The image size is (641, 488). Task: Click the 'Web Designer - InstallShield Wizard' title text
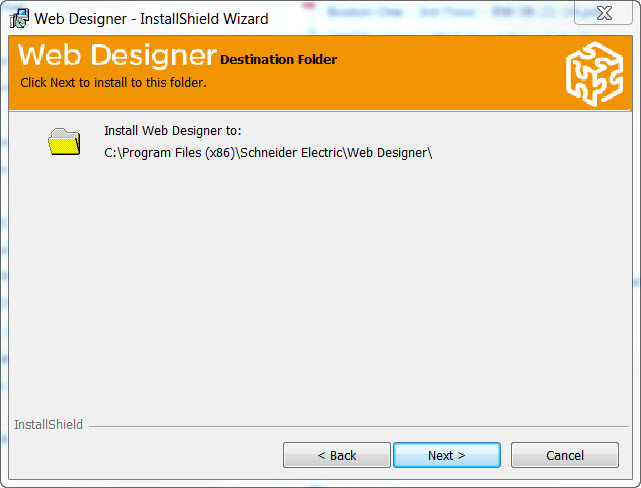[x=151, y=19]
